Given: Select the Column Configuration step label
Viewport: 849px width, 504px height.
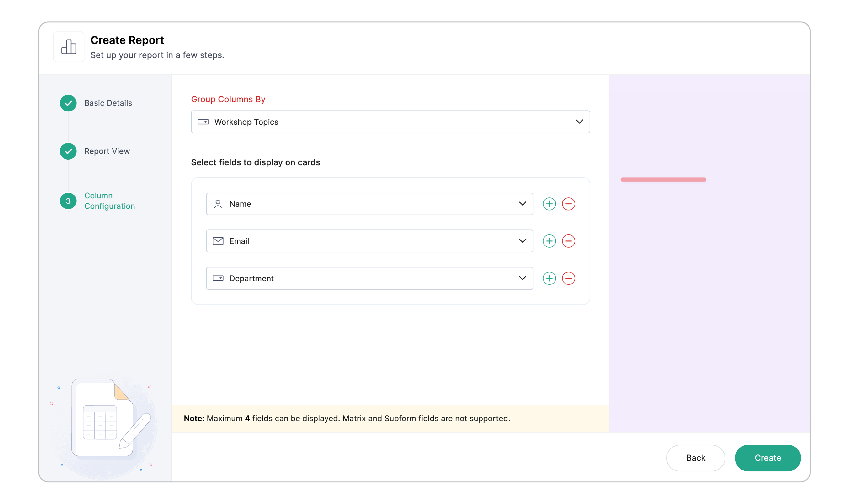Looking at the screenshot, I should (x=110, y=201).
